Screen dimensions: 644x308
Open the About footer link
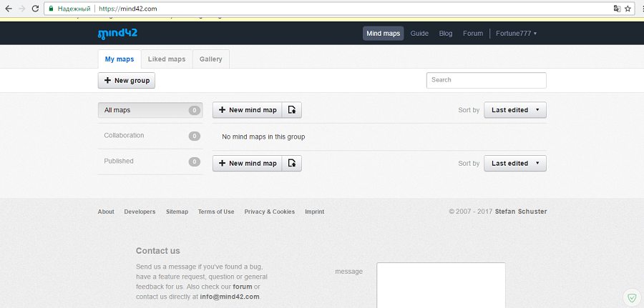click(x=106, y=212)
